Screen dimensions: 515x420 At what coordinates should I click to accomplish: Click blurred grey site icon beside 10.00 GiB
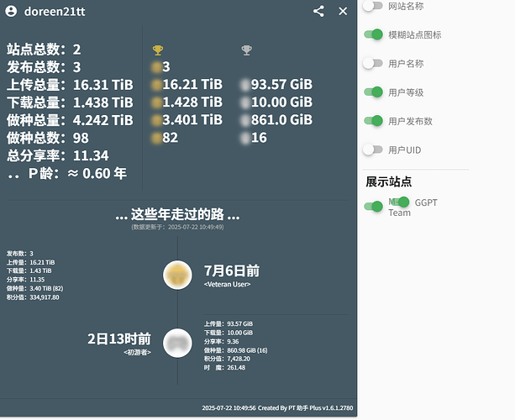pyautogui.click(x=245, y=102)
